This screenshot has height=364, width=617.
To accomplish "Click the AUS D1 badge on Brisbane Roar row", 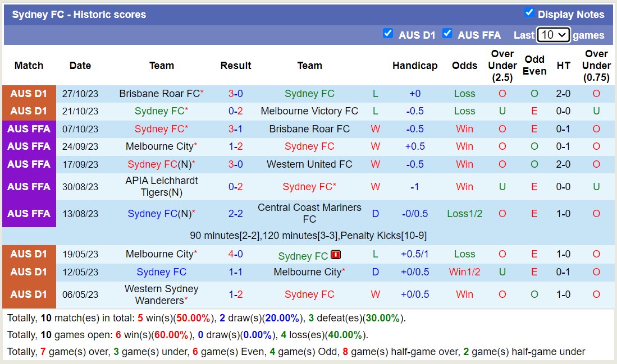I will [x=29, y=94].
